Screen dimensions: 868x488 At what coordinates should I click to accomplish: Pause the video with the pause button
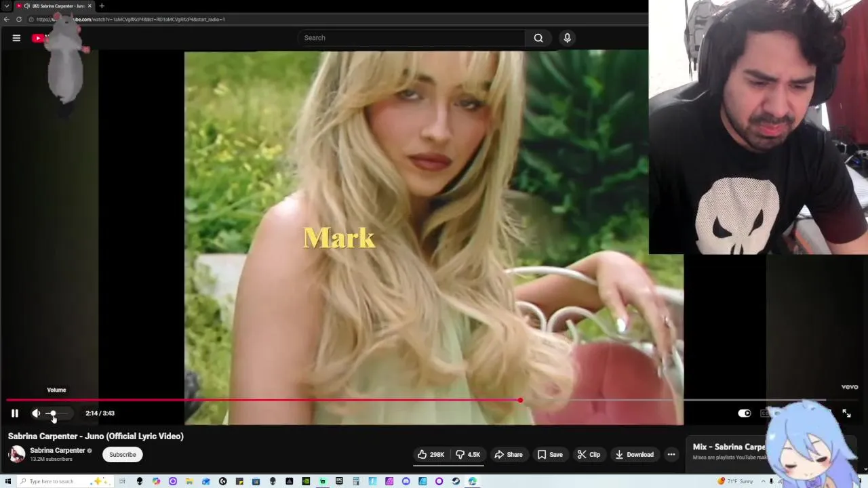[x=14, y=413]
